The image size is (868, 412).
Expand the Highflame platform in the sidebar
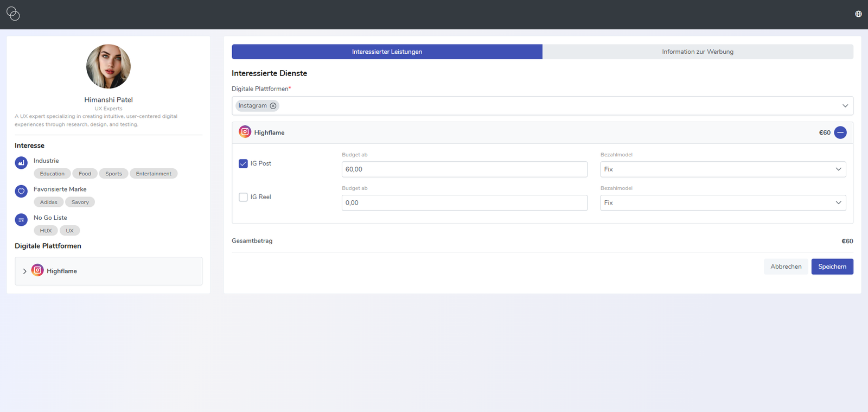click(24, 271)
